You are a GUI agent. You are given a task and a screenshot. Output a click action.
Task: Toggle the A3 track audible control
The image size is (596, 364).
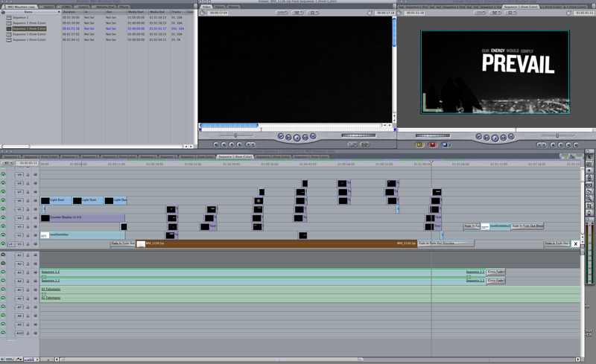4,272
